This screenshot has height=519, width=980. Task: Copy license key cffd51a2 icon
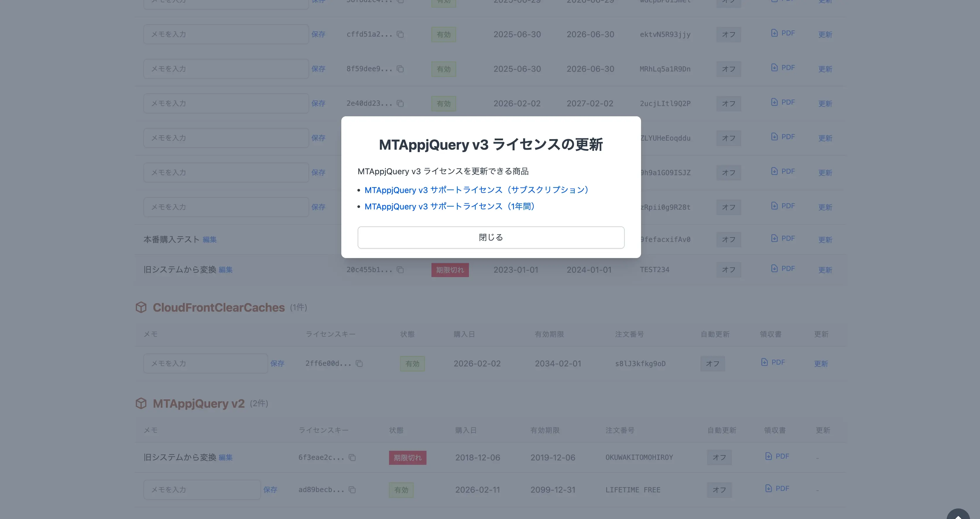400,34
